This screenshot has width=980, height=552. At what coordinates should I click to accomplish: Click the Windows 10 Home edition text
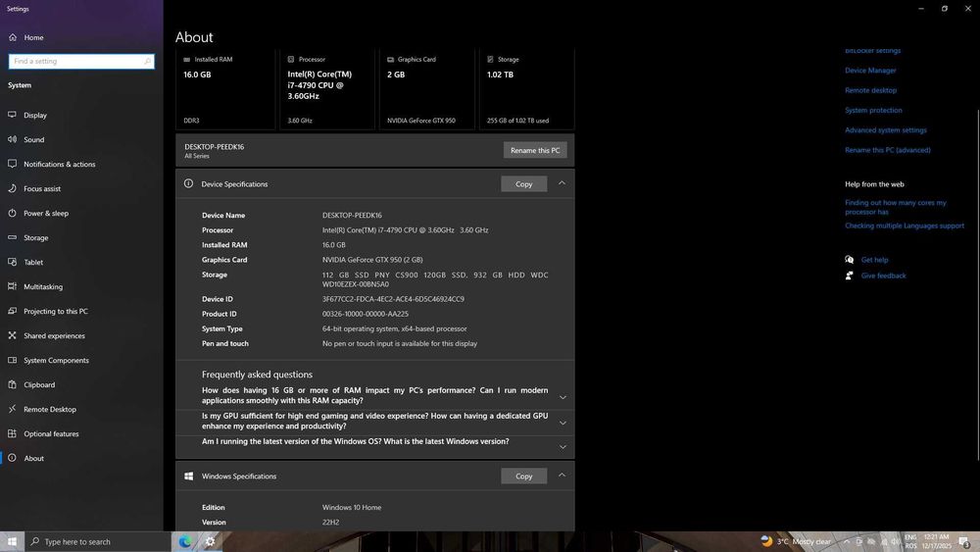coord(352,508)
